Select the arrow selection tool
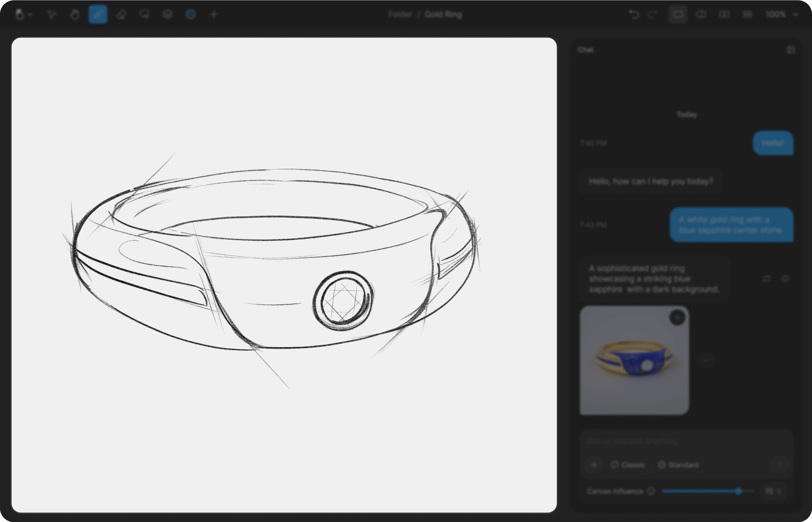The width and height of the screenshot is (812, 522). click(x=51, y=15)
